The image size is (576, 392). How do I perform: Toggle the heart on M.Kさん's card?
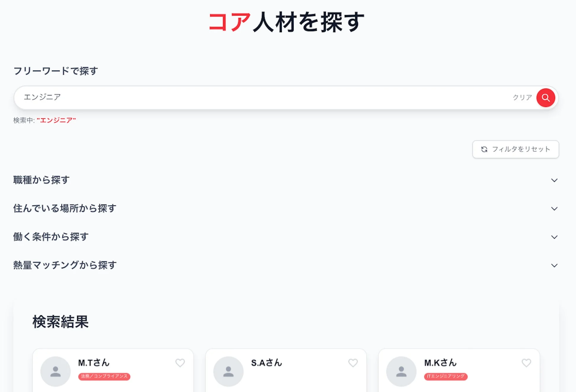coord(526,363)
